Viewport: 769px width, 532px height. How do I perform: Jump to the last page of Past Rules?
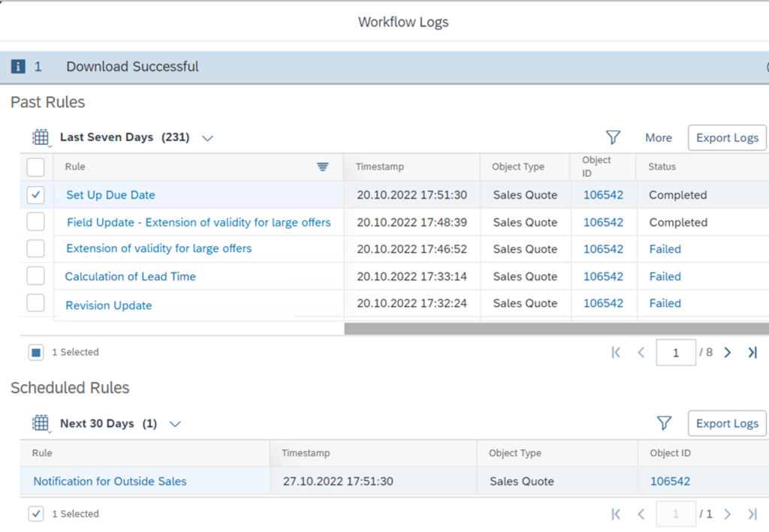coord(752,352)
